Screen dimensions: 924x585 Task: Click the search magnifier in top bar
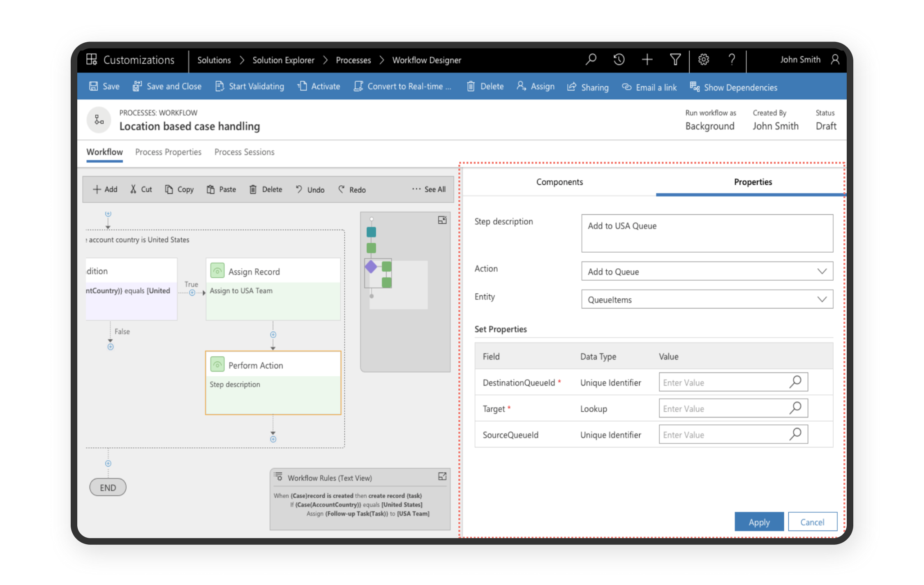tap(591, 60)
